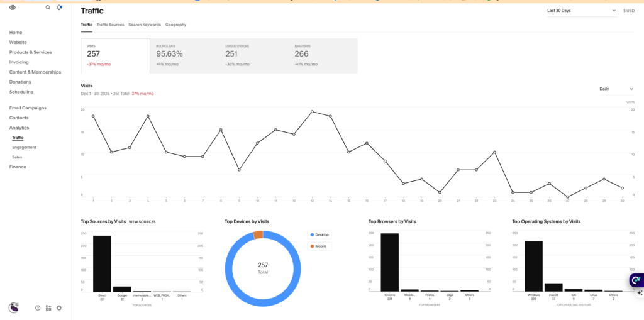Click the day 13 chart data point
Screen dimensions: 644x320
coord(312,111)
